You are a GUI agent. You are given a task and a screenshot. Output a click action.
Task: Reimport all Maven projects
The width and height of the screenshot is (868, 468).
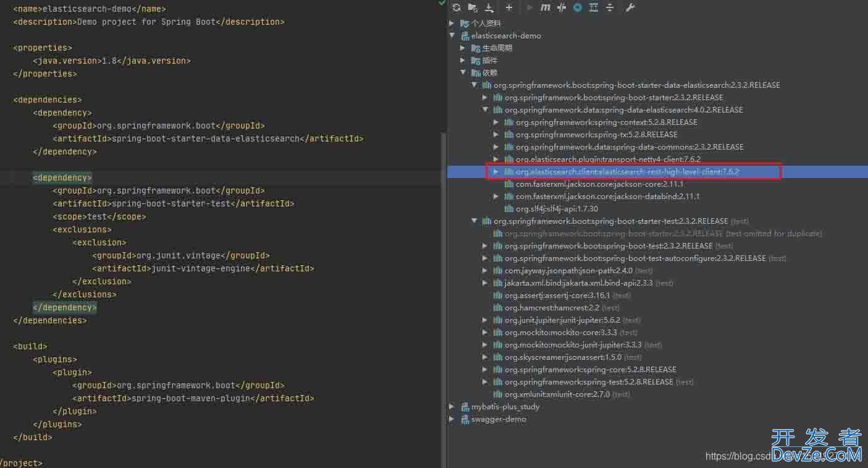[x=457, y=7]
